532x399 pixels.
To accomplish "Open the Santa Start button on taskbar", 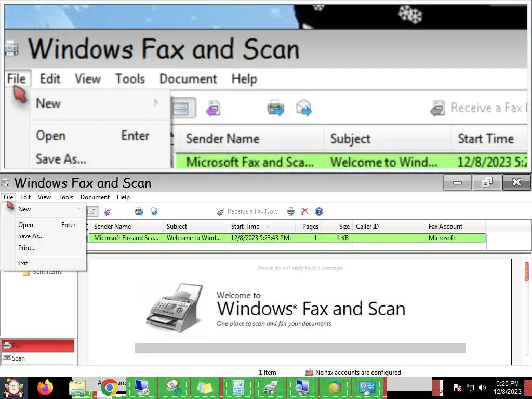I will [x=14, y=388].
